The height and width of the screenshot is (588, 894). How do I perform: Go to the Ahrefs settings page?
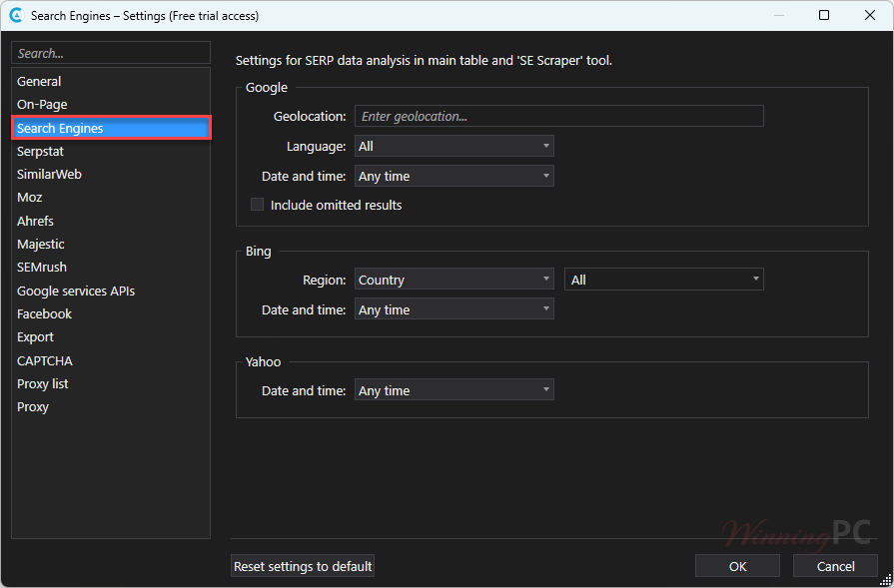[35, 221]
